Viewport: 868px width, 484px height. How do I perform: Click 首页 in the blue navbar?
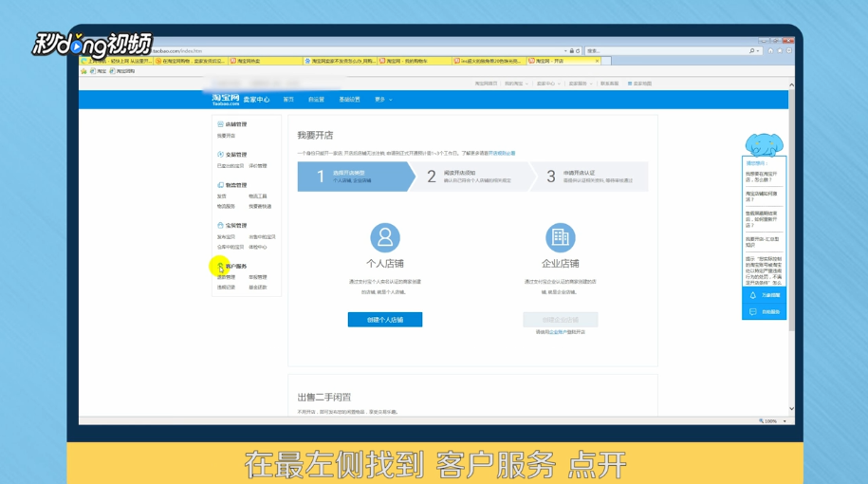[288, 100]
